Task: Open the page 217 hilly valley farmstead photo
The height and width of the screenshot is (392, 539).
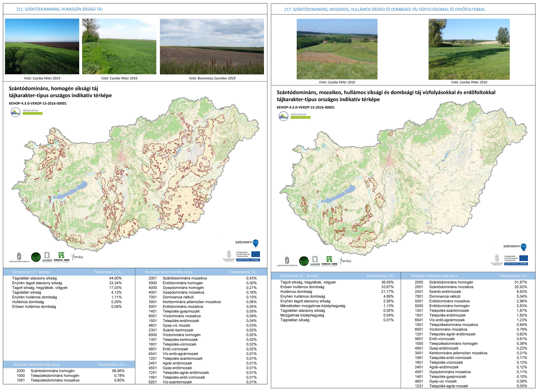Action: click(x=337, y=49)
